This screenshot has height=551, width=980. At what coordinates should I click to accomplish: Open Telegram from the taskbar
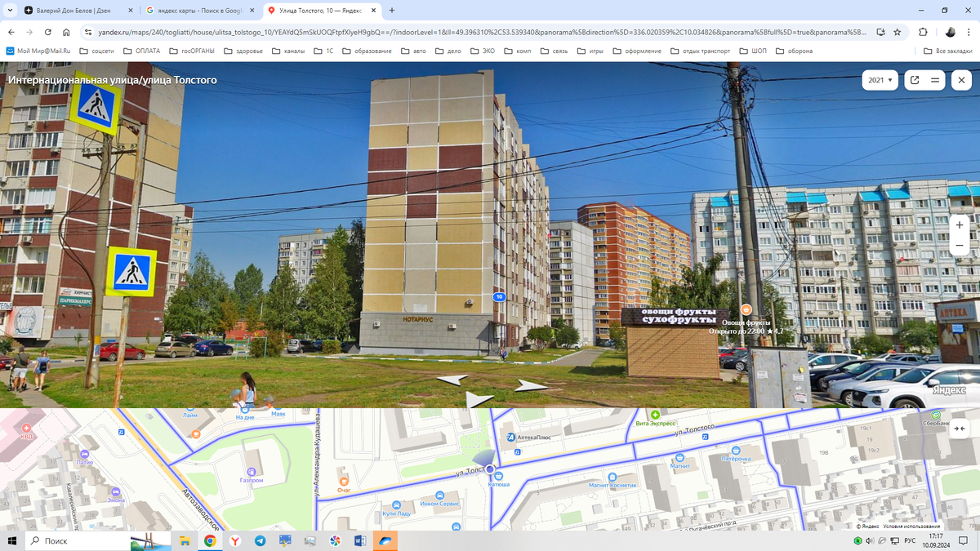tap(260, 540)
